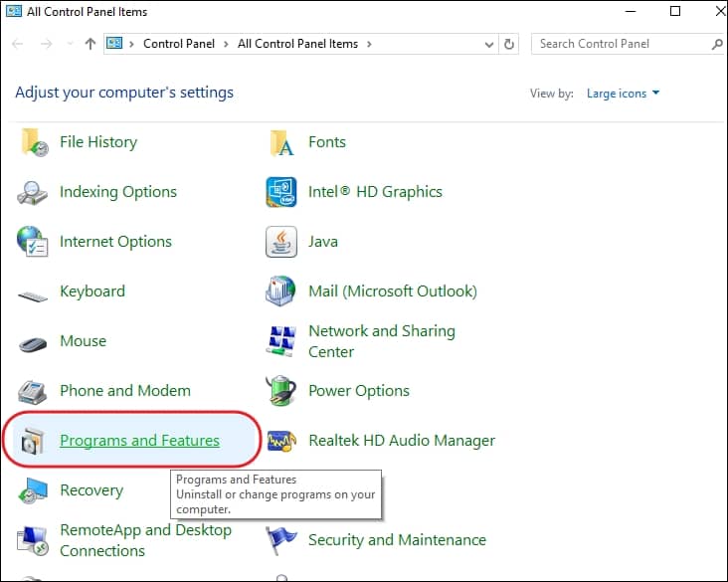Screen dimensions: 728x582
Task: Click the search magnifier icon
Action: coord(717,44)
